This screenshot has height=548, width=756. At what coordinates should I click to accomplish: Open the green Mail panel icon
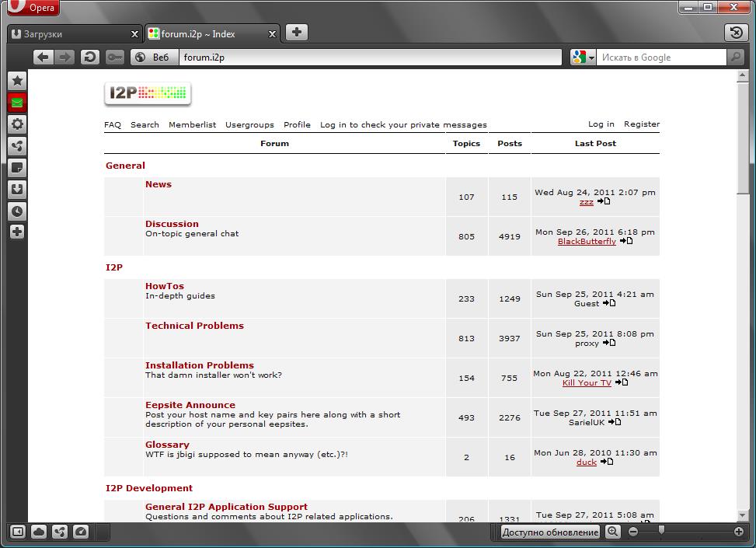[x=17, y=103]
